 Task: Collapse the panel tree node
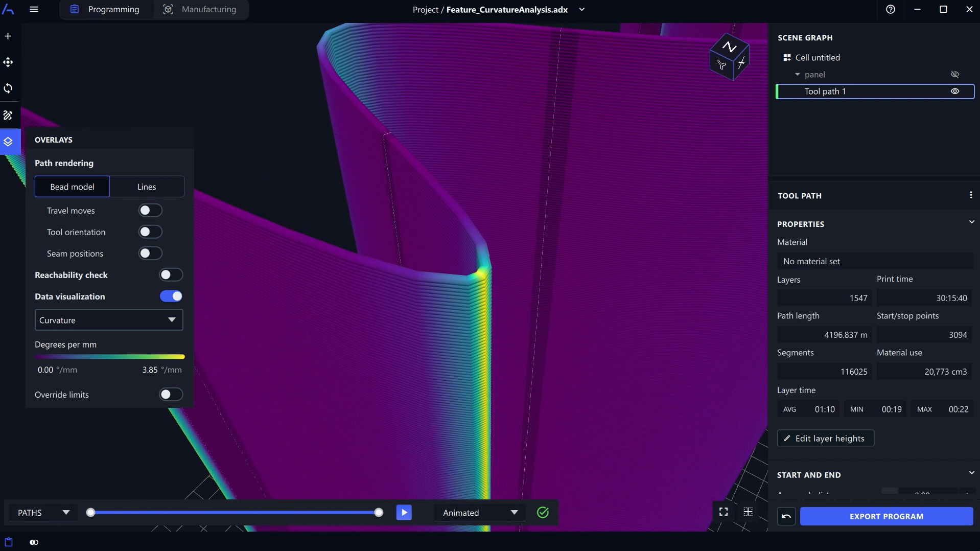pyautogui.click(x=797, y=75)
